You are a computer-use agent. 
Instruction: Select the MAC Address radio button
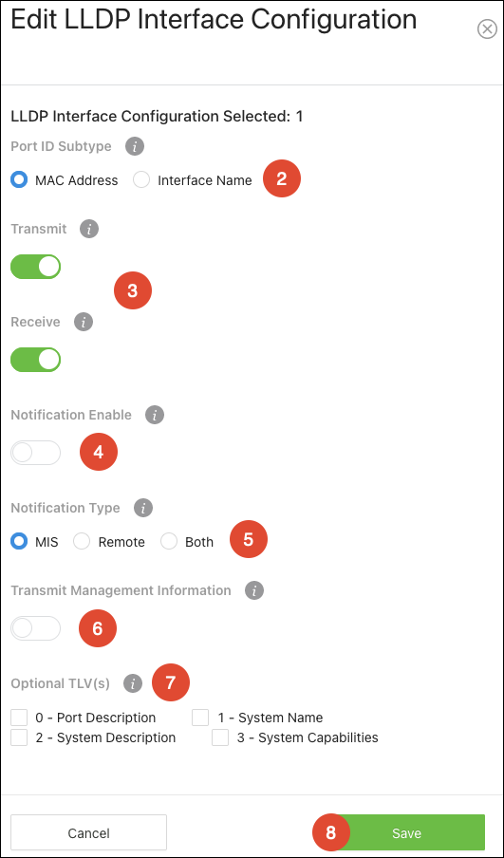[19, 180]
